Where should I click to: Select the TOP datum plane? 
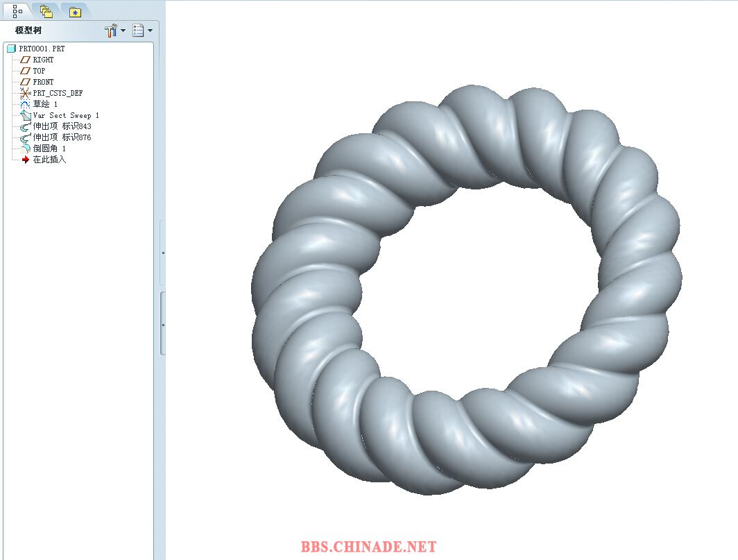[39, 71]
